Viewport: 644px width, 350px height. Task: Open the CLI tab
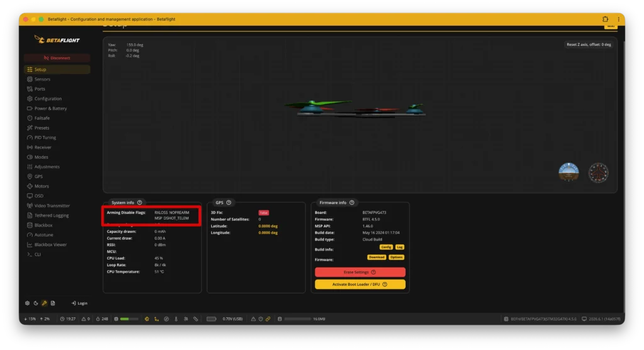pos(57,254)
